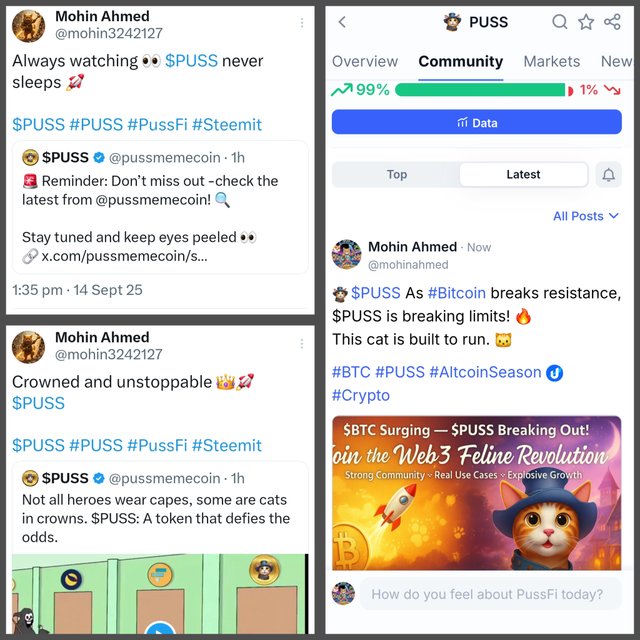
Task: Share the PUSS page via share icon
Action: [x=612, y=22]
